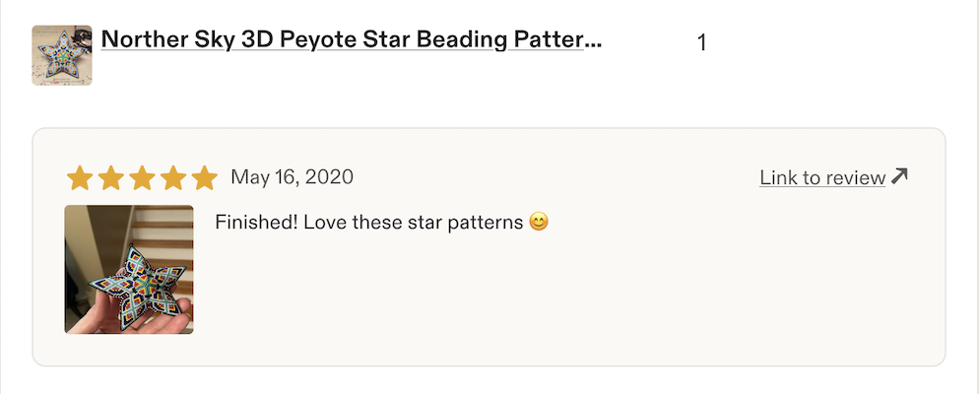Enlarge the buyer's review photo

tap(129, 270)
